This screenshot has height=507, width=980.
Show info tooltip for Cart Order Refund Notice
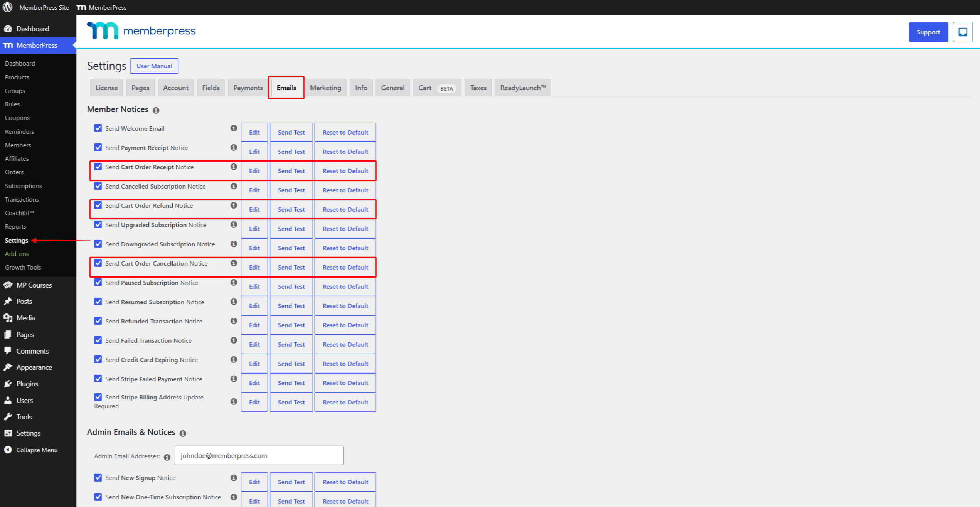pos(234,205)
